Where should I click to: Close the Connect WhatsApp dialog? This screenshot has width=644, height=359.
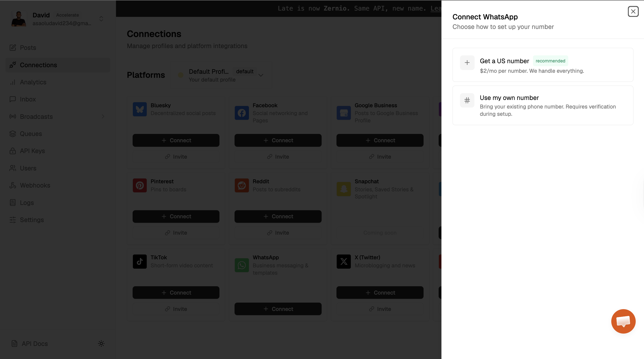(633, 11)
